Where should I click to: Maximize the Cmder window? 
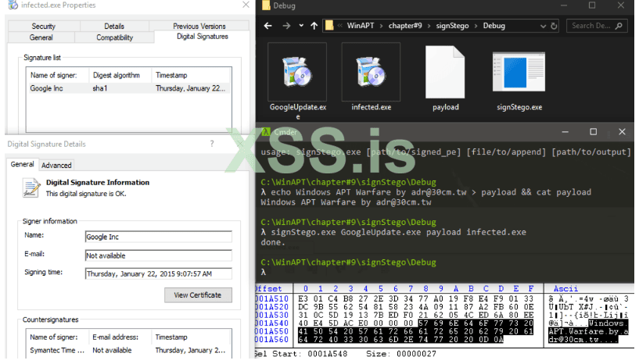coord(594,131)
